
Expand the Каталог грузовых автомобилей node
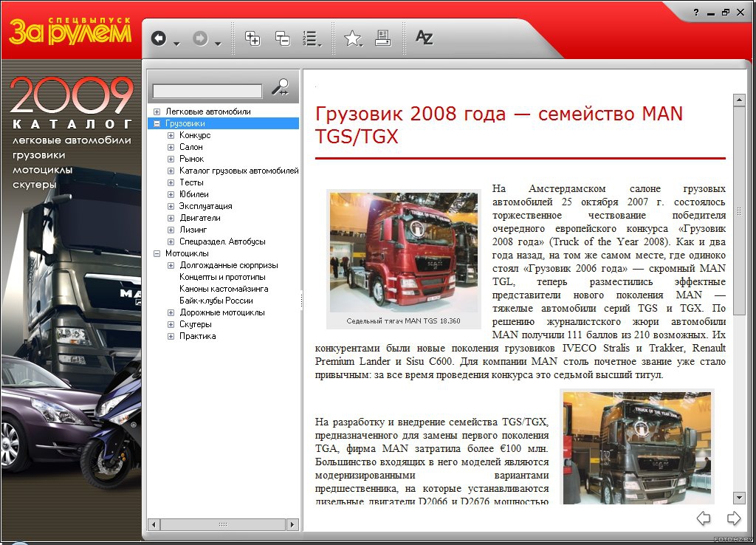171,171
